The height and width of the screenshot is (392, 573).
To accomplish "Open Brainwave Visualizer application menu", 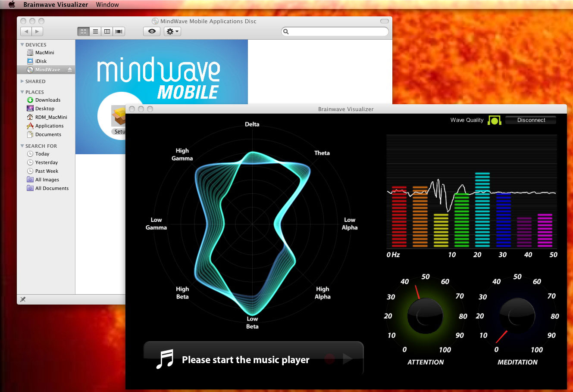I will (x=56, y=5).
